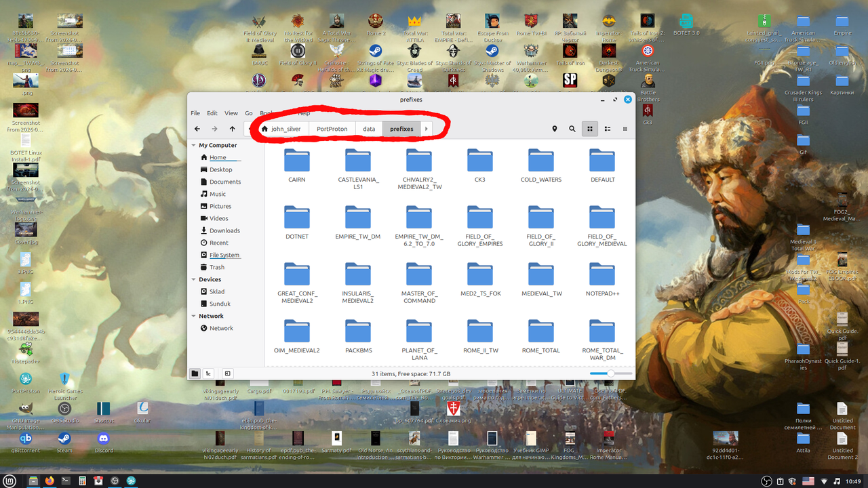Select the PLANET_OF_LANA folder
Viewport: 868px width, 488px height.
pyautogui.click(x=419, y=340)
